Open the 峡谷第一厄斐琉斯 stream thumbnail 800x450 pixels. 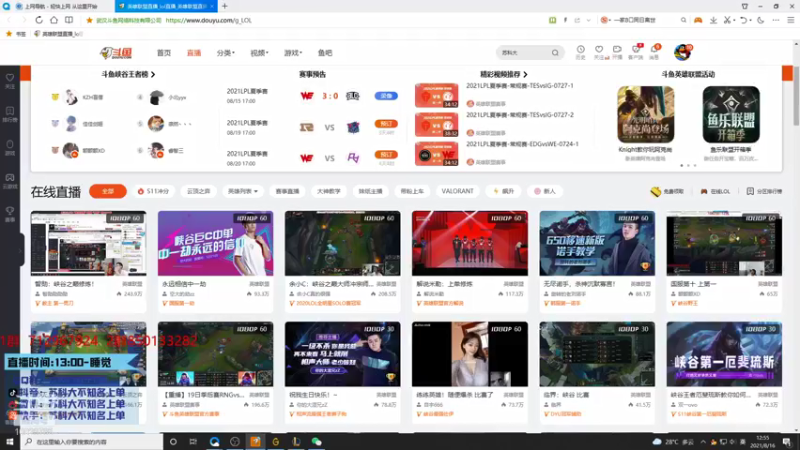[x=724, y=354]
